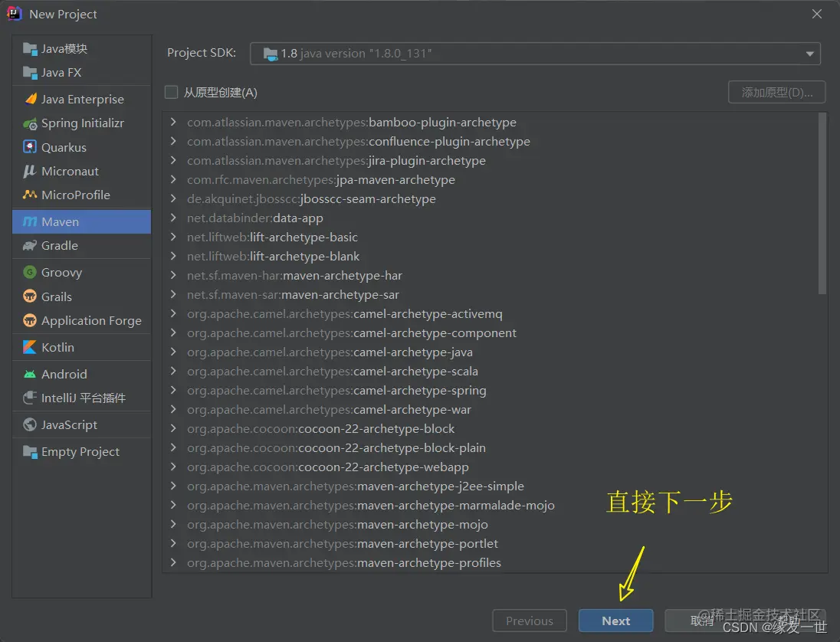Click the IntelliJ 平台插件 plug icon
The width and height of the screenshot is (840, 642).
point(30,398)
